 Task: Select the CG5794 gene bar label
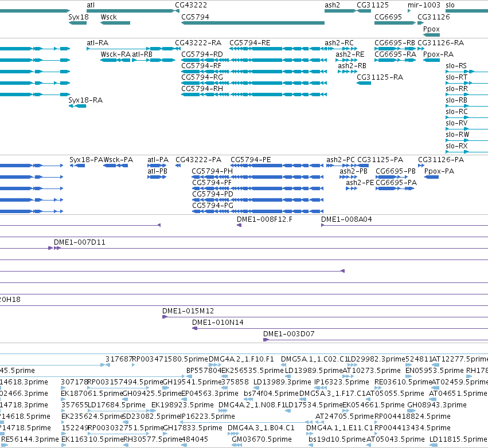click(195, 17)
